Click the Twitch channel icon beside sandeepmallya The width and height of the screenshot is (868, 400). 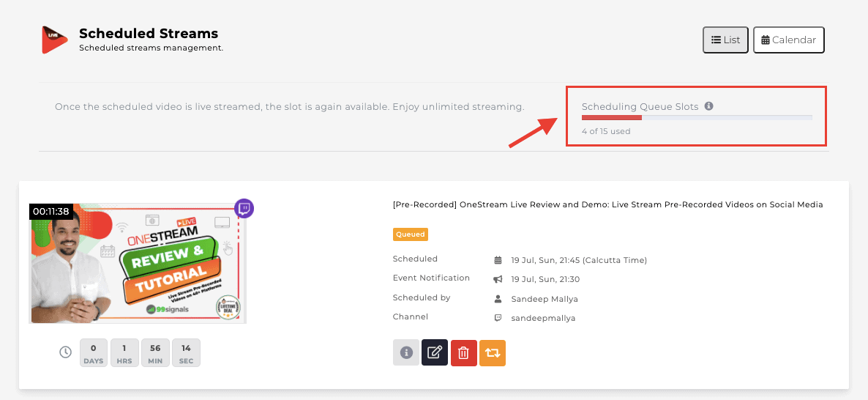[498, 318]
